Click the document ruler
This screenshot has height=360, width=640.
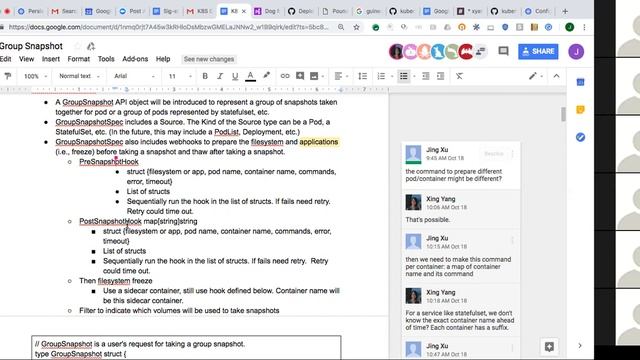pyautogui.click(x=194, y=89)
